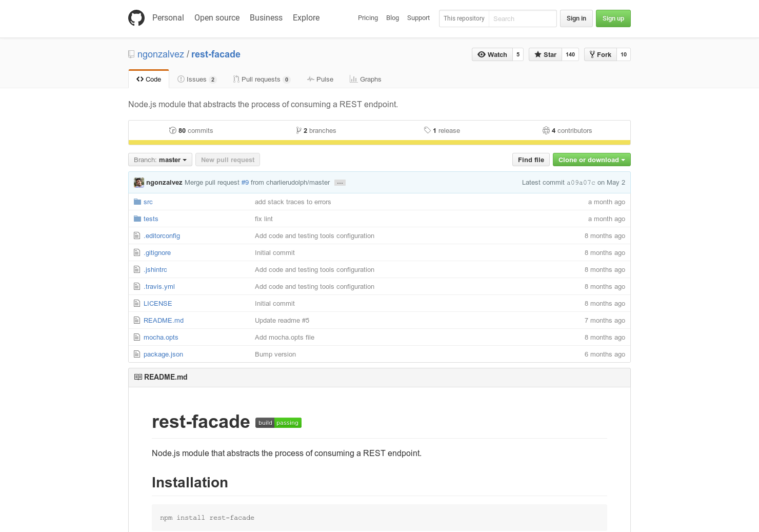Click the Sign up button
Image resolution: width=759 pixels, height=532 pixels.
(x=613, y=18)
